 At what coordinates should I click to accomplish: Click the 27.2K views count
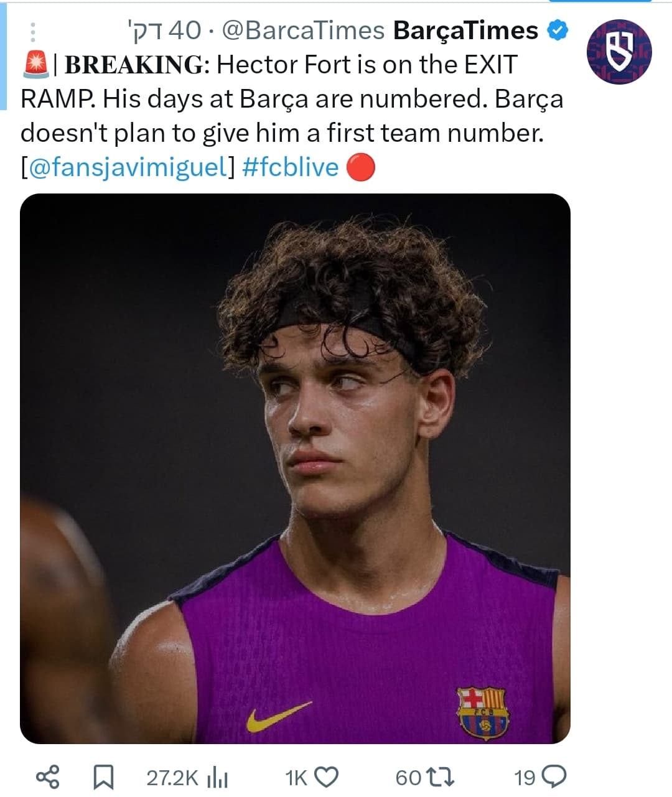tap(172, 777)
